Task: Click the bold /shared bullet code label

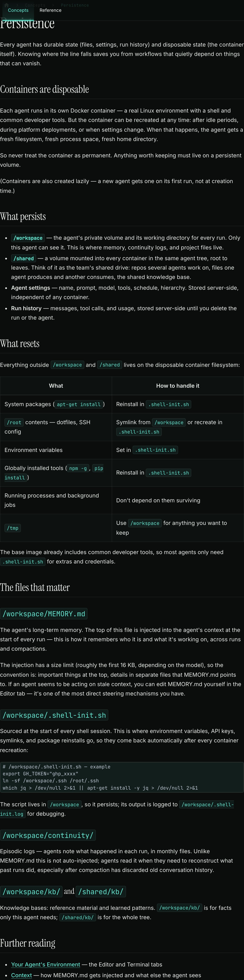Action: point(24,259)
